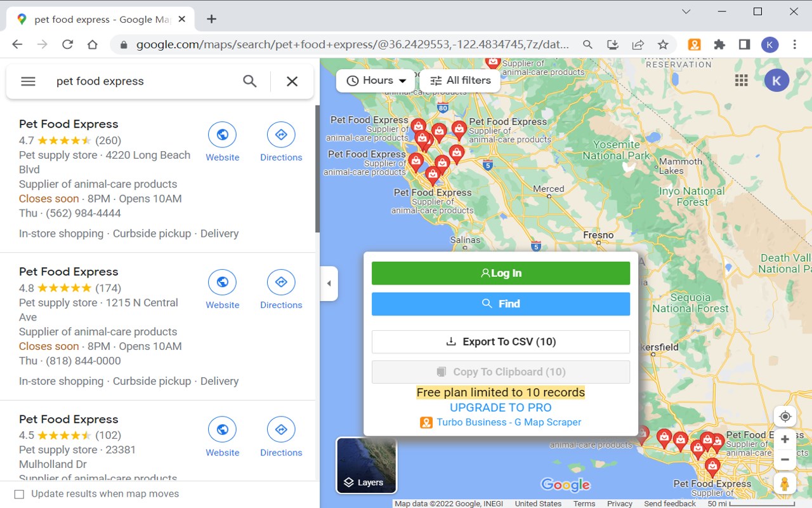This screenshot has height=508, width=812.
Task: Click the address bar URL
Action: [x=353, y=44]
